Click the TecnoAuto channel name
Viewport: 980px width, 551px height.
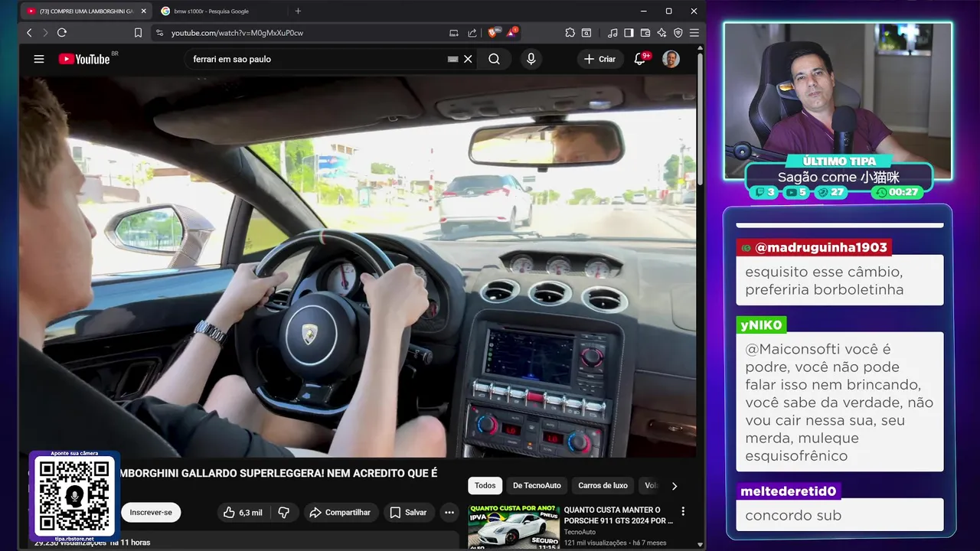click(x=580, y=532)
